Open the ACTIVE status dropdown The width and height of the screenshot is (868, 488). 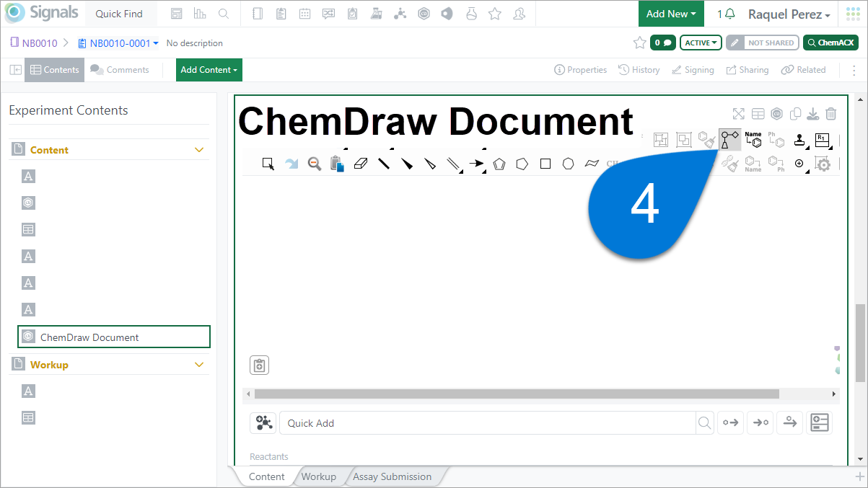[x=701, y=43]
